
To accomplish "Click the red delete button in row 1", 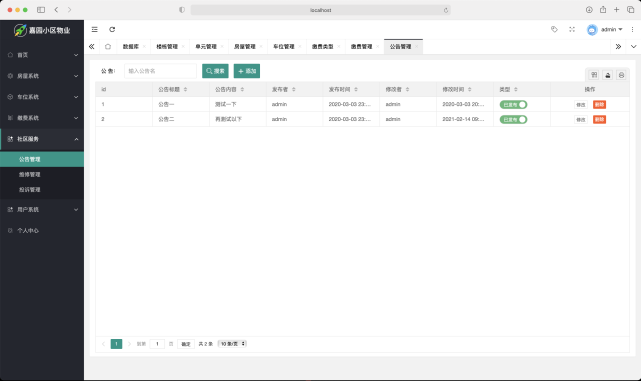I will 599,105.
